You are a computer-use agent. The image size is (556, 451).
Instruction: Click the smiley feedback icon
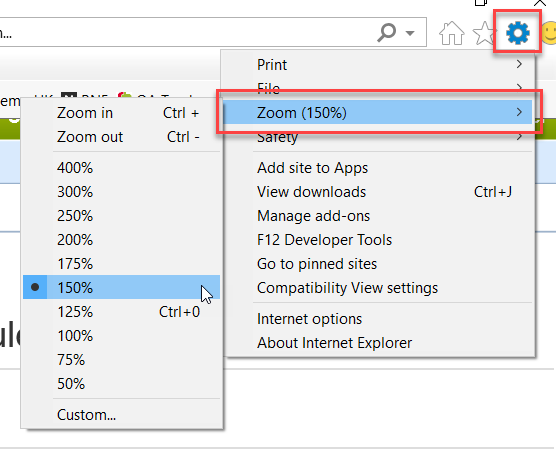coord(548,33)
